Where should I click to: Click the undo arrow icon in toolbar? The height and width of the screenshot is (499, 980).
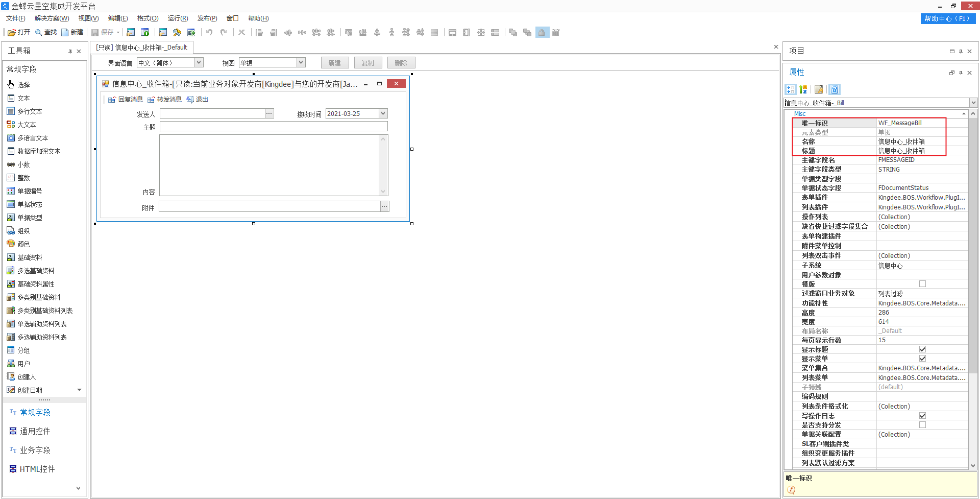(x=209, y=32)
